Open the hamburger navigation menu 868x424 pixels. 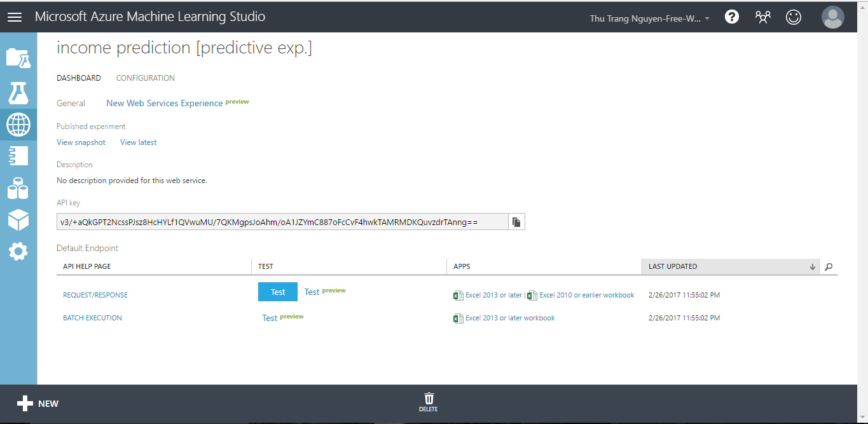[14, 17]
